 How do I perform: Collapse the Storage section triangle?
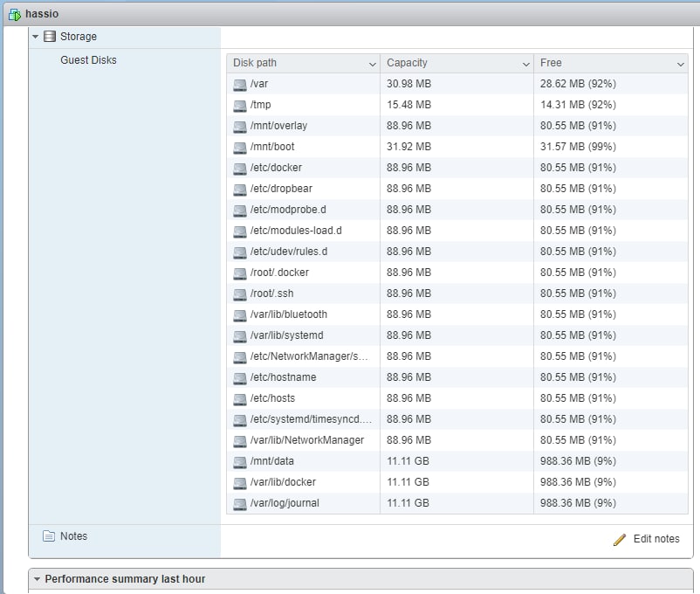pyautogui.click(x=35, y=37)
